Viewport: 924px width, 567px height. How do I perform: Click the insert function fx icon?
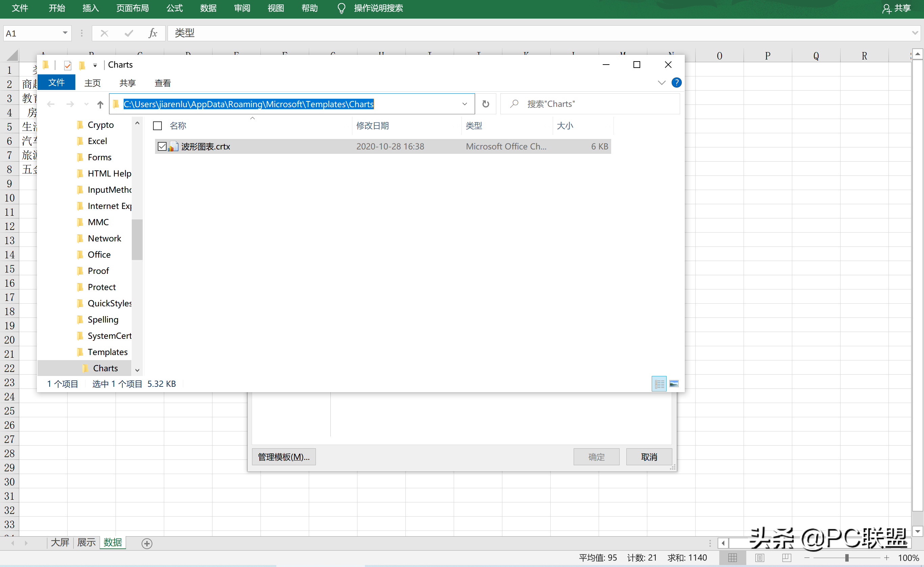(153, 33)
